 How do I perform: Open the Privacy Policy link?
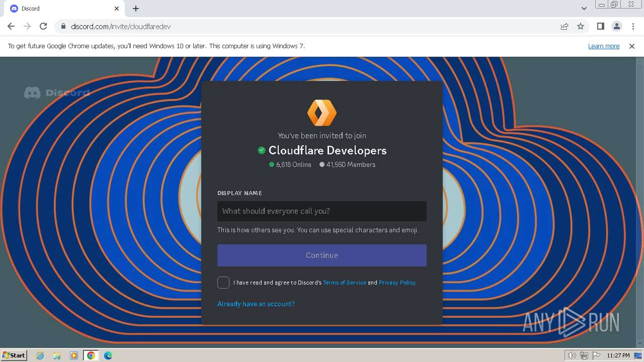tap(397, 283)
